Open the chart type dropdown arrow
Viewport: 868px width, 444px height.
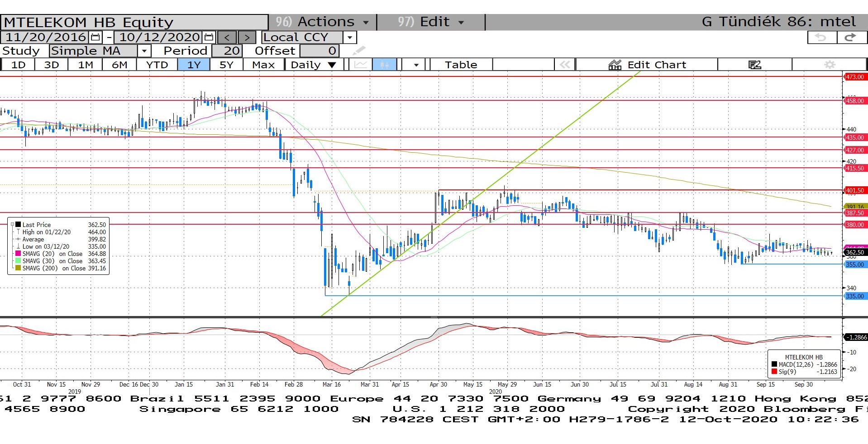coord(416,65)
